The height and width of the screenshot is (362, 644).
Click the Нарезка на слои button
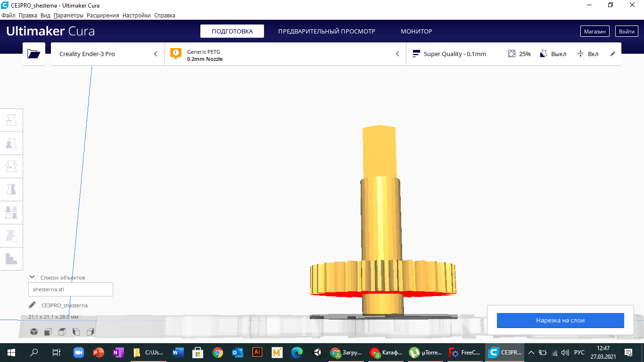click(x=560, y=320)
